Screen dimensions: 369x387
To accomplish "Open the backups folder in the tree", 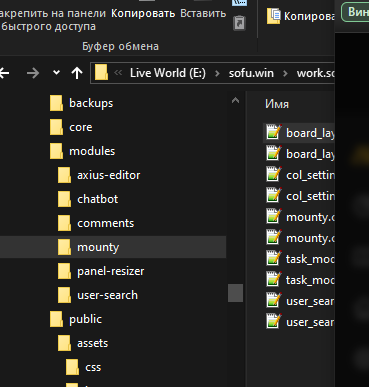I will coord(91,103).
